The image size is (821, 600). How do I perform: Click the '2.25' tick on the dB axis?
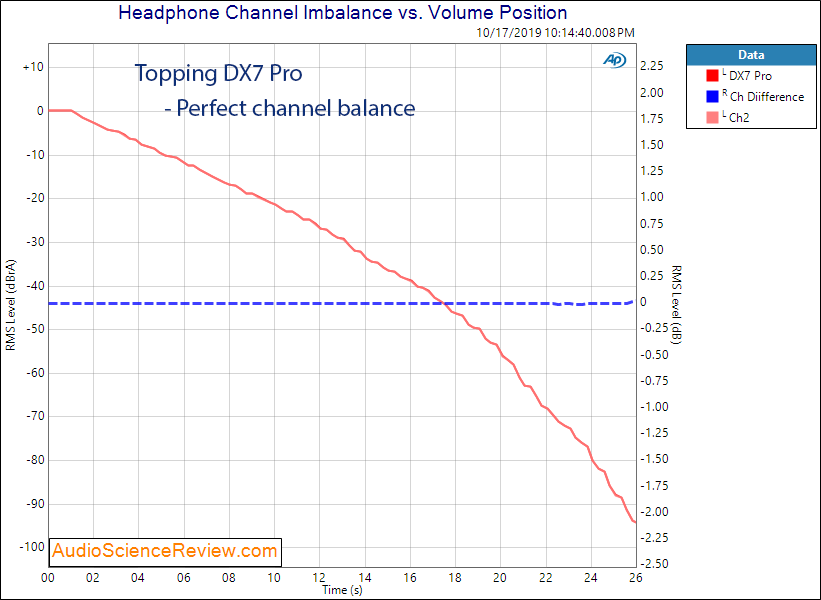pos(652,66)
